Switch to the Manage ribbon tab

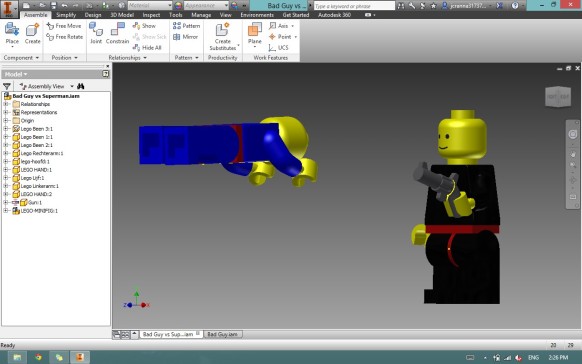pyautogui.click(x=201, y=15)
